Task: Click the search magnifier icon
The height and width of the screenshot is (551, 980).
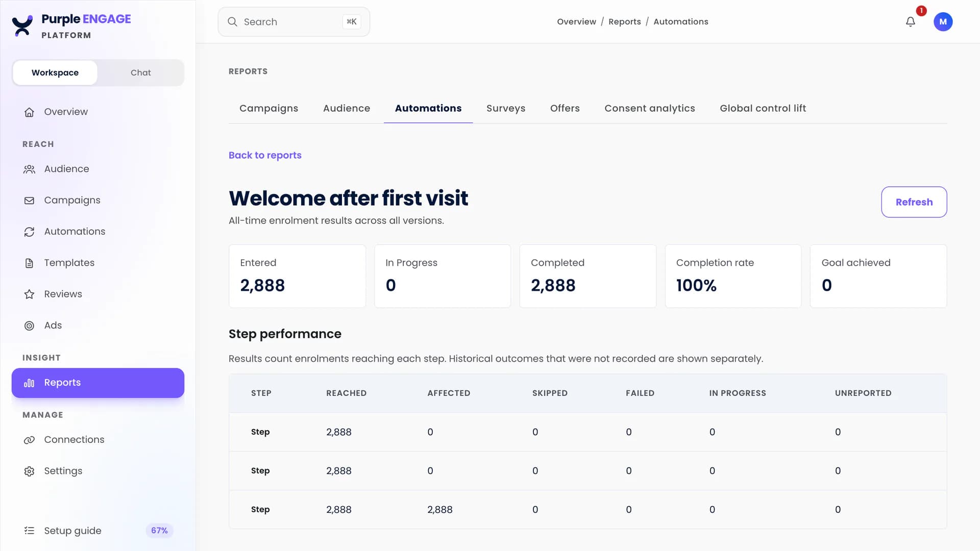Action: tap(232, 22)
